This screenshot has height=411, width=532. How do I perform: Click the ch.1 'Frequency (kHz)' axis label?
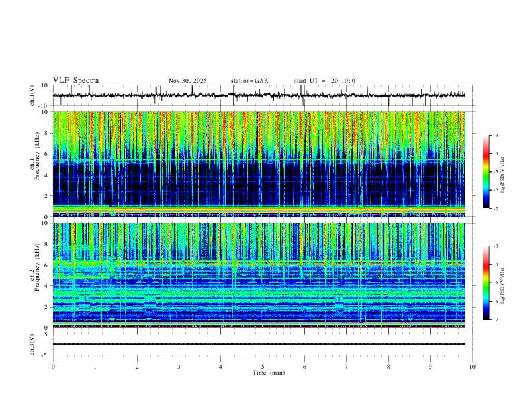click(37, 156)
